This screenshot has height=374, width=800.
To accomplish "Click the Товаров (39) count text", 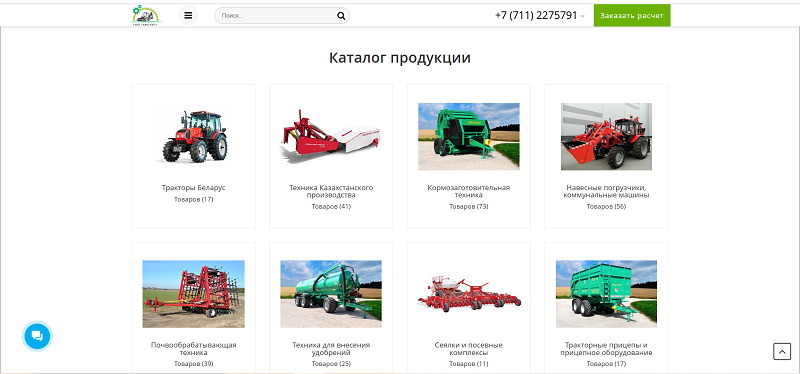I will pos(193,364).
